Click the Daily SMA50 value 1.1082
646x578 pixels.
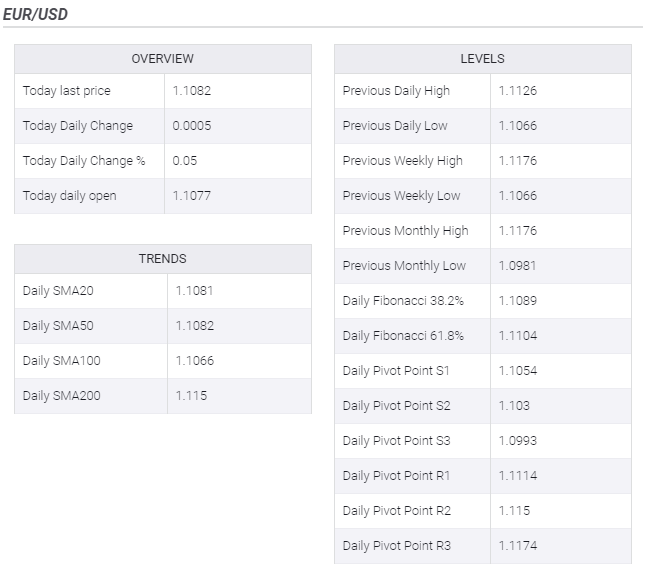point(195,326)
